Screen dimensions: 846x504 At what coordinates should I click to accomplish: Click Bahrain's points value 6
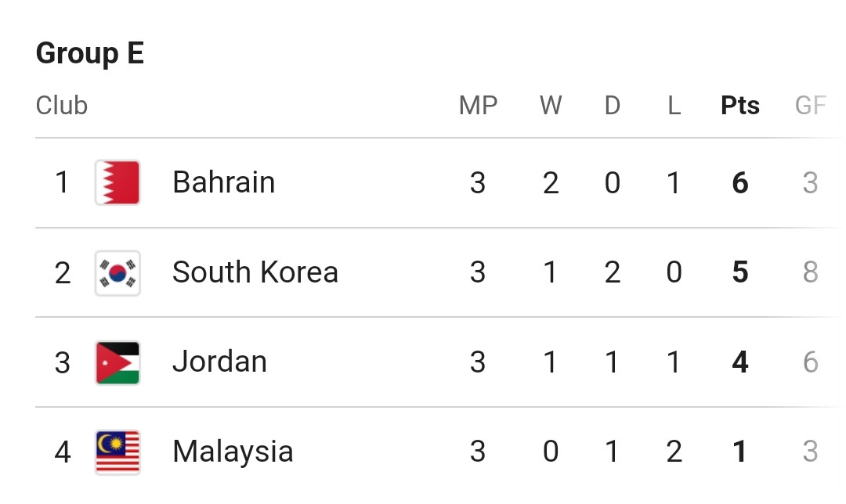(740, 182)
